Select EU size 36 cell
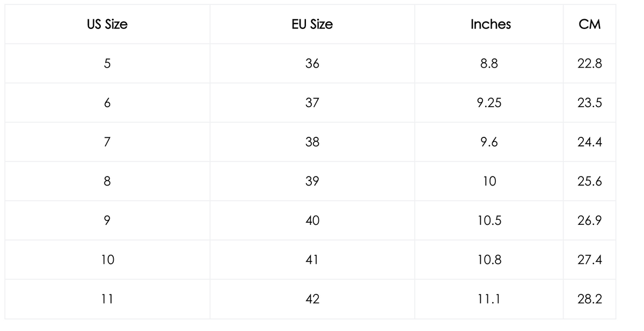The image size is (644, 331). tap(312, 64)
